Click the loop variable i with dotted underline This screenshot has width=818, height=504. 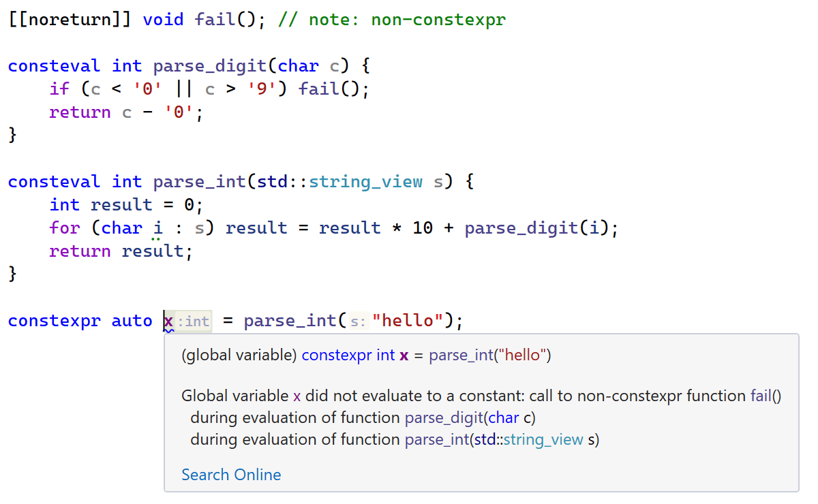(x=158, y=228)
